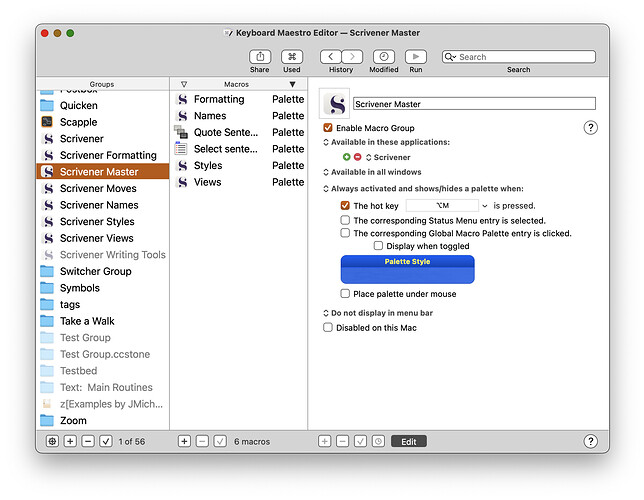Image resolution: width=644 pixels, height=500 pixels.
Task: Toggle macro enable checkmark under Macros list
Action: point(220,441)
